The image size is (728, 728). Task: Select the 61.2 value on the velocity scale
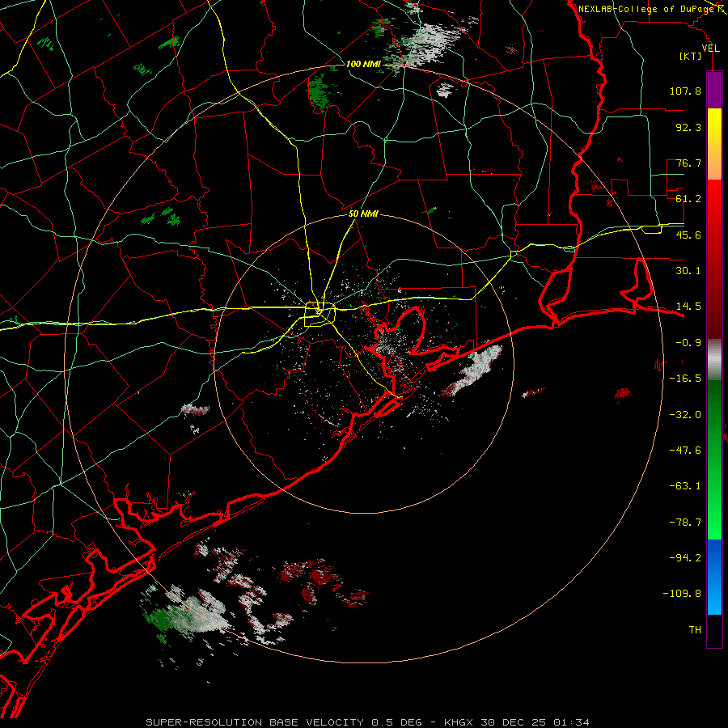[x=688, y=199]
